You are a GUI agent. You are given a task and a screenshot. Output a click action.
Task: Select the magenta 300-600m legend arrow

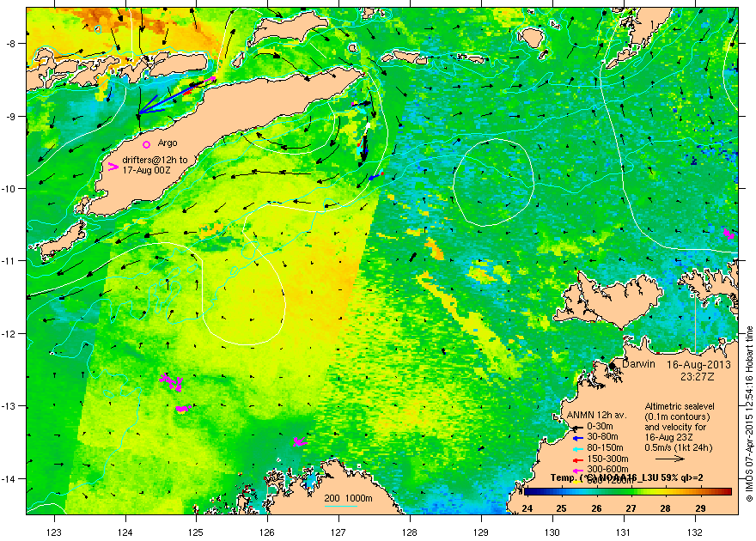click(576, 470)
